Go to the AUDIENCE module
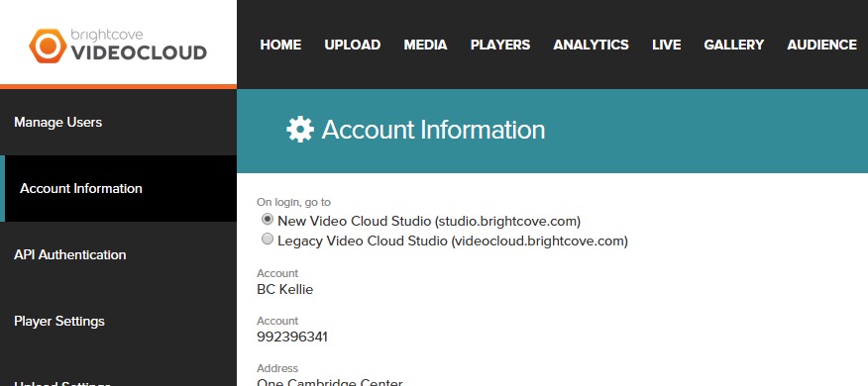Viewport: 868px width, 386px height. tap(822, 45)
